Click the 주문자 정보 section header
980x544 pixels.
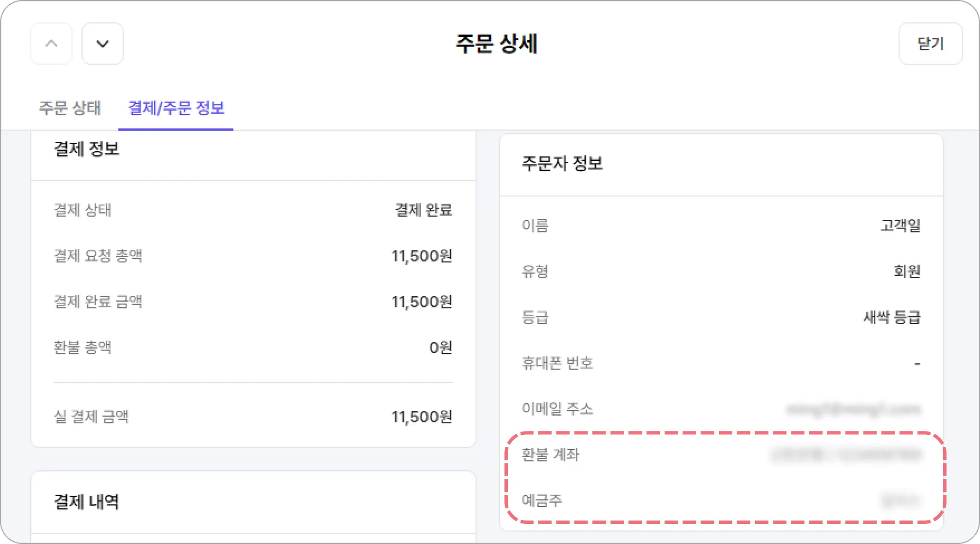(x=562, y=163)
